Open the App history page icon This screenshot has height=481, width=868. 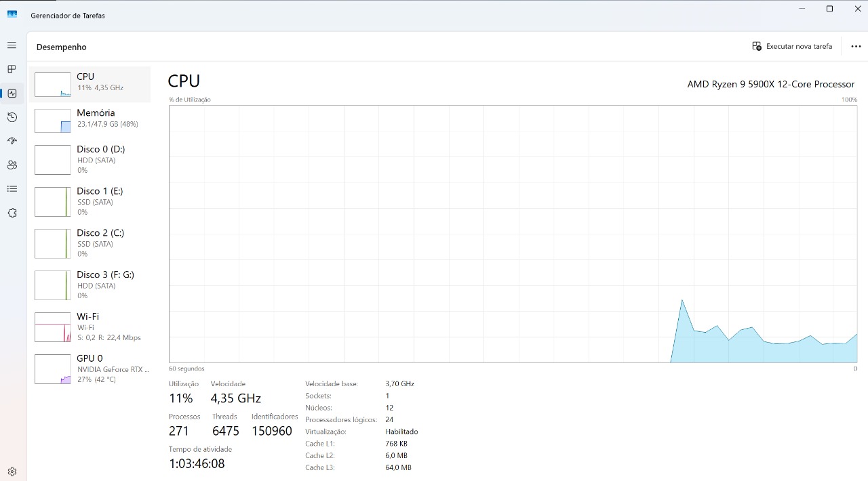click(12, 117)
